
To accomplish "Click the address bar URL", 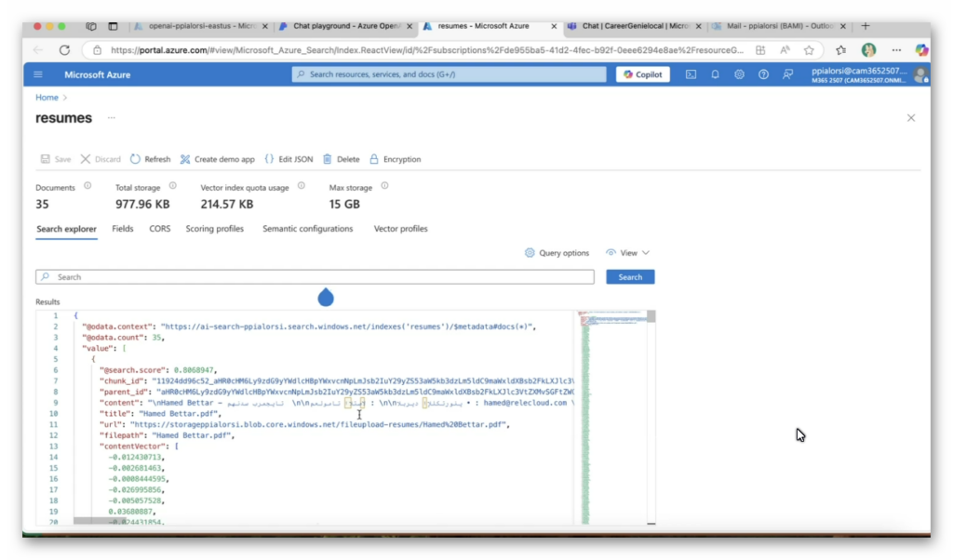I will (x=426, y=50).
